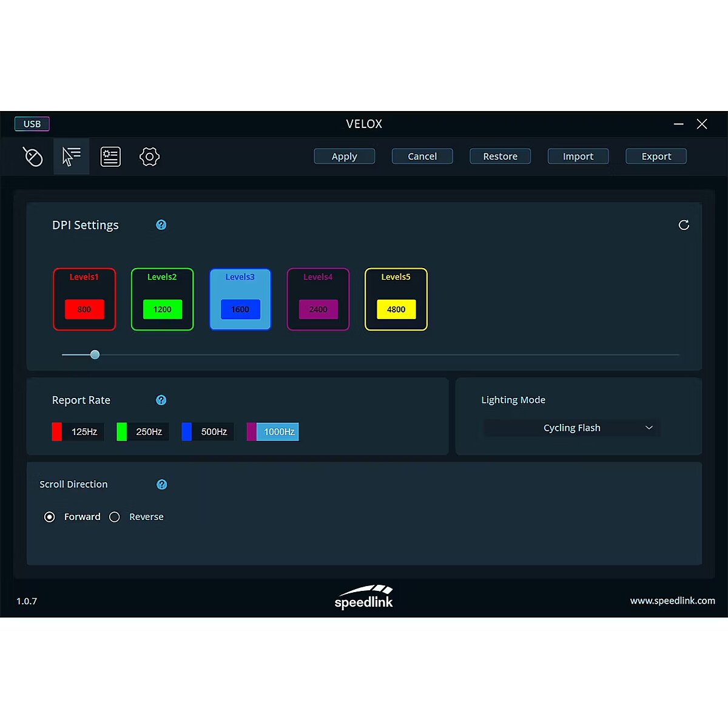The height and width of the screenshot is (728, 728).
Task: Click the Cycling Flash dropdown chevron
Action: (x=649, y=428)
